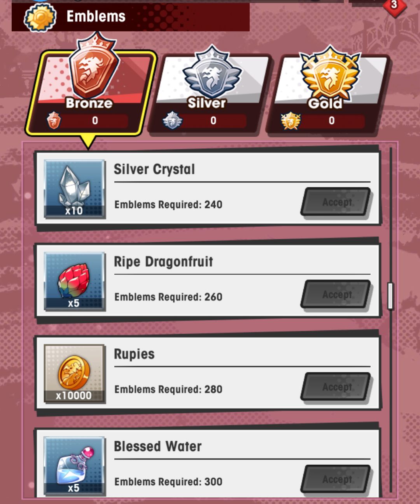Tap the Rupies x10000 coin icon
The height and width of the screenshot is (504, 420).
[74, 374]
